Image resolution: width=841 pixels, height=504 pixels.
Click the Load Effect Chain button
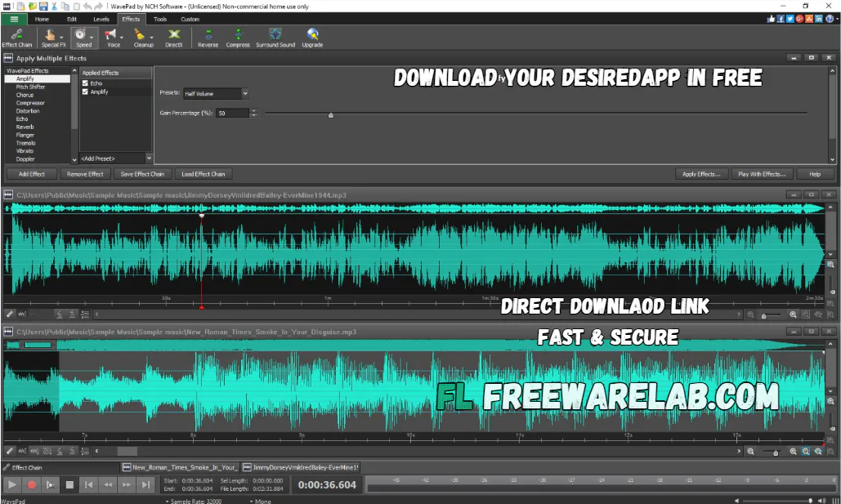[204, 174]
